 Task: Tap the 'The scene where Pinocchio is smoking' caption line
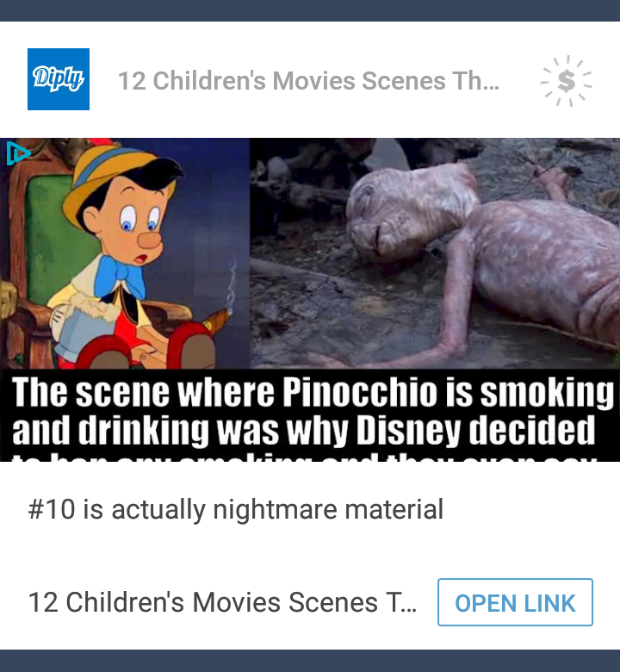pos(313,393)
